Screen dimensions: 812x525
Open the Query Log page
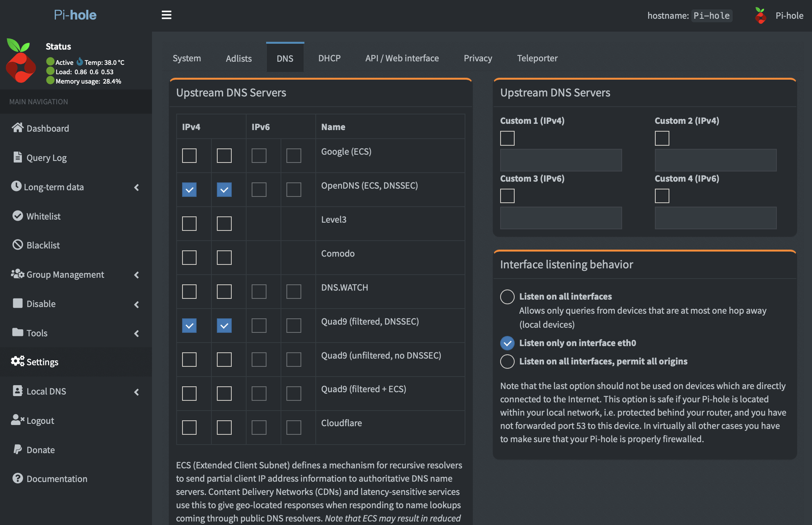coord(47,157)
